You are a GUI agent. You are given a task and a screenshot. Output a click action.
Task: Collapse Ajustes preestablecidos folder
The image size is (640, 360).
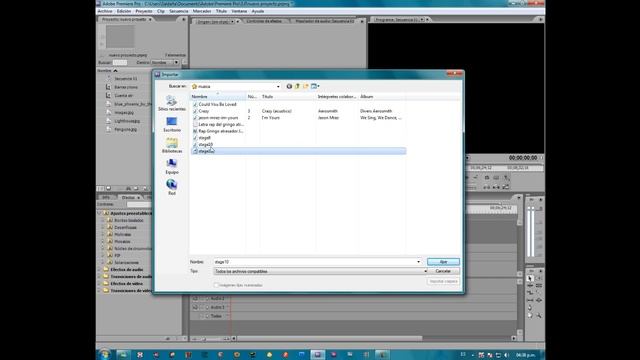[100, 213]
